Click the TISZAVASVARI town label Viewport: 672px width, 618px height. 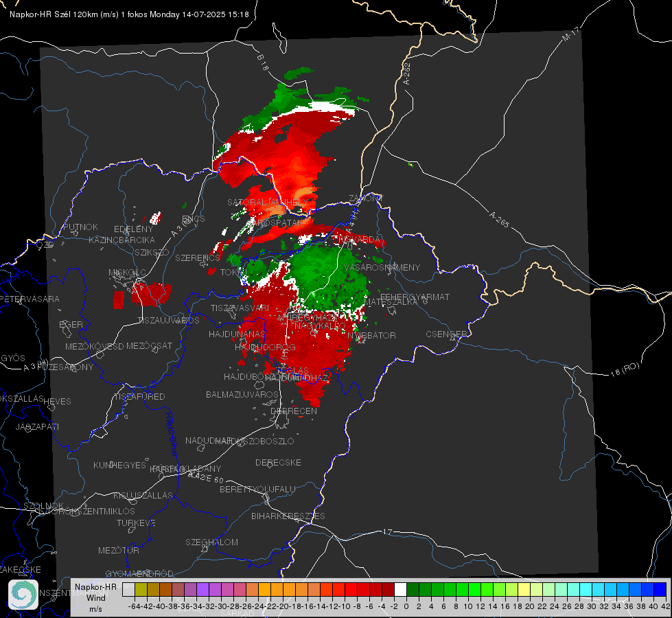(x=240, y=308)
